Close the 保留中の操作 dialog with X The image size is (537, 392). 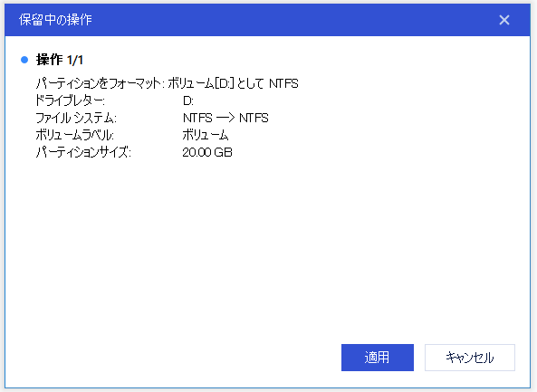pos(504,20)
